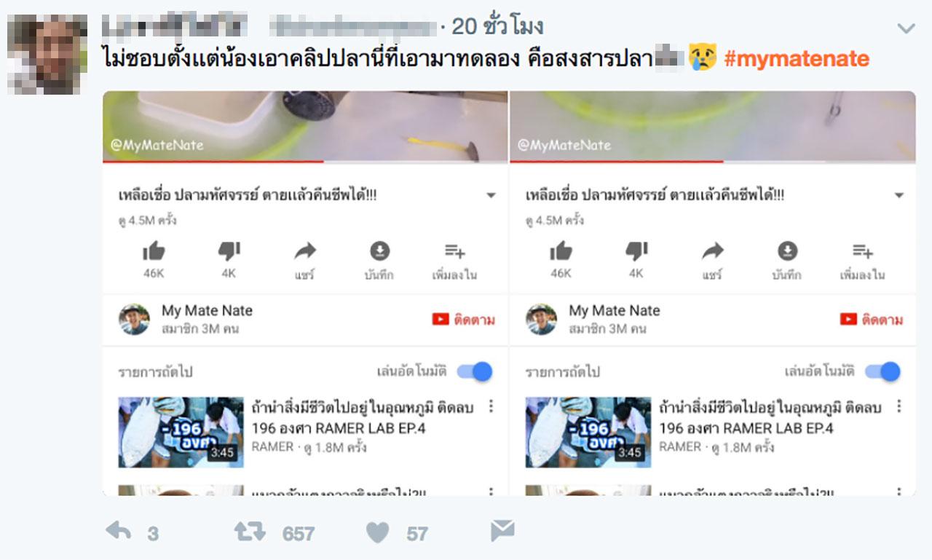The width and height of the screenshot is (932, 560).
Task: Click the #mymatenate hashtag link
Action: pyautogui.click(x=797, y=58)
